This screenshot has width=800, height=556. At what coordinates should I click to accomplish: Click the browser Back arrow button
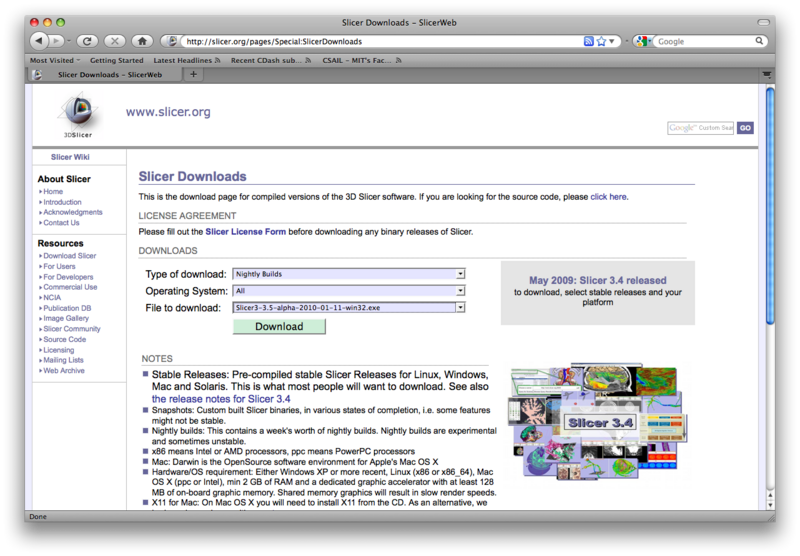tap(40, 41)
